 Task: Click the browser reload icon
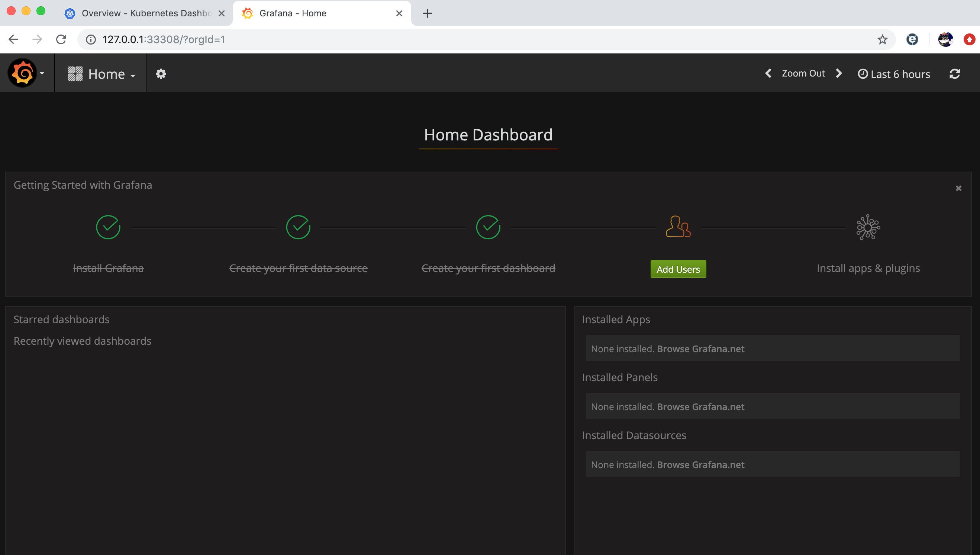coord(61,40)
